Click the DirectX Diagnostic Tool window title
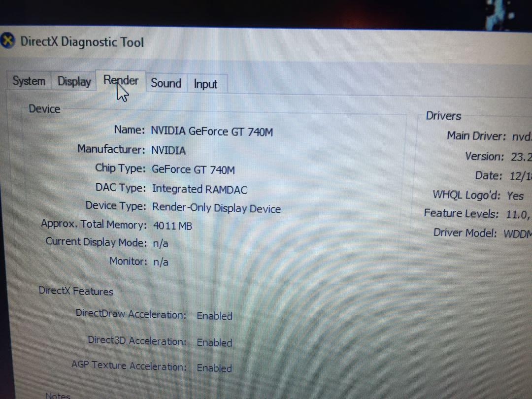This screenshot has height=399, width=532. (82, 42)
